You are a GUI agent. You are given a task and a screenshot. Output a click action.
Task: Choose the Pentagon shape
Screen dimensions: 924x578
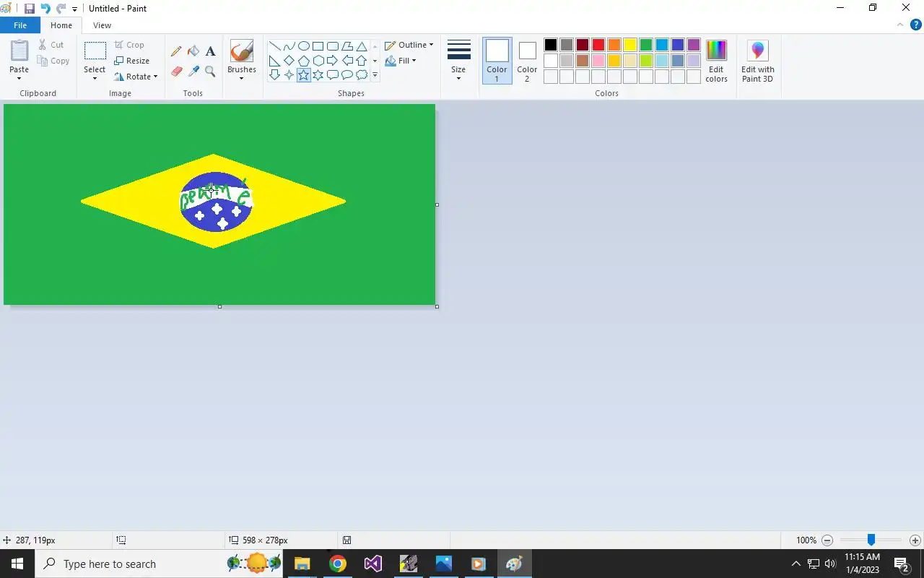pos(304,61)
